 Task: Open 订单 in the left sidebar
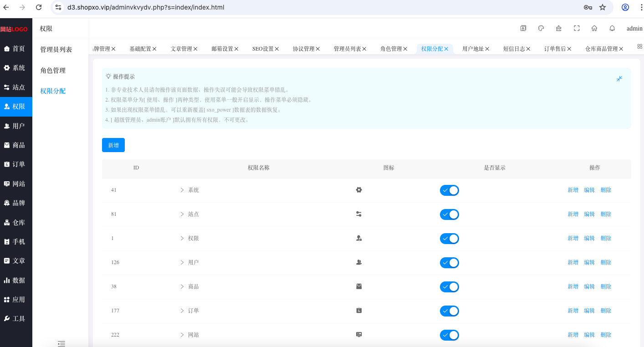(x=16, y=164)
